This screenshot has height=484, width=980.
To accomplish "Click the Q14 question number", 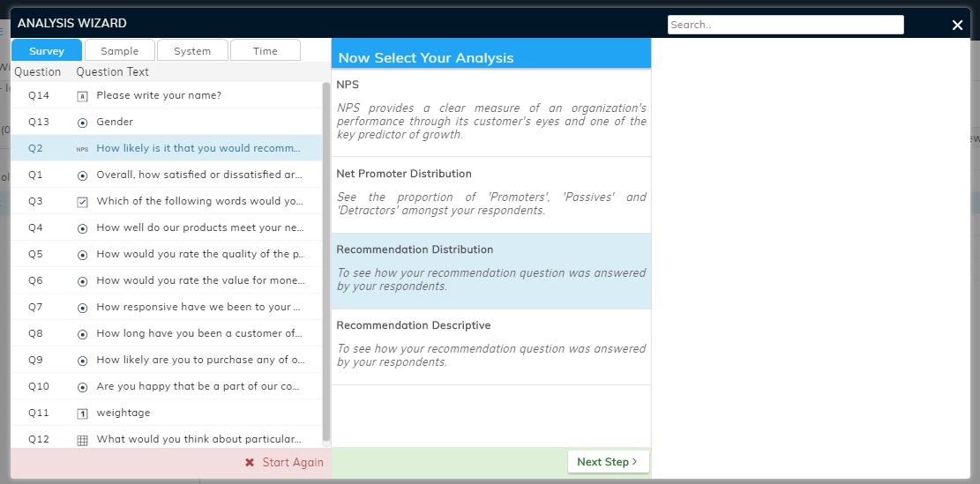I will (x=39, y=95).
